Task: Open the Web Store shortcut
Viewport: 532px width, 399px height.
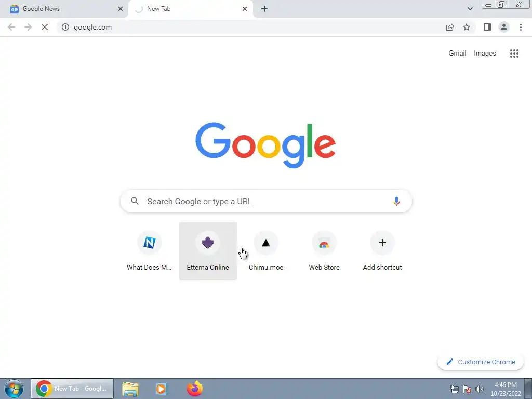Action: pyautogui.click(x=324, y=251)
